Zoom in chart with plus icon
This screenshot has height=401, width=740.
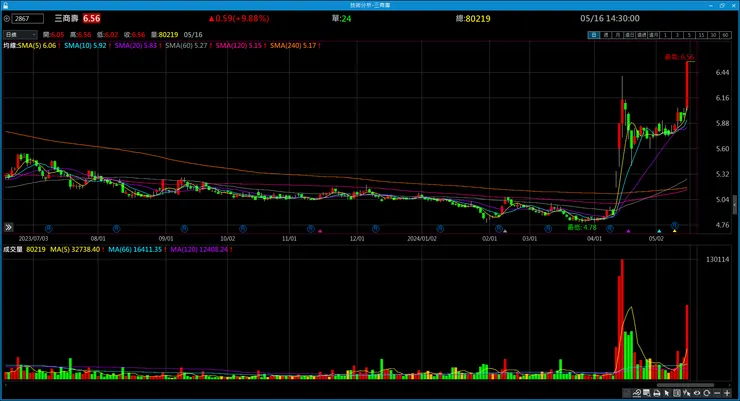[x=727, y=393]
